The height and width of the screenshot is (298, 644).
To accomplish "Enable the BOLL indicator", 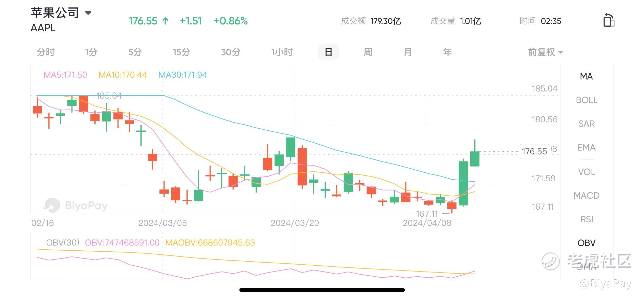I will [587, 100].
